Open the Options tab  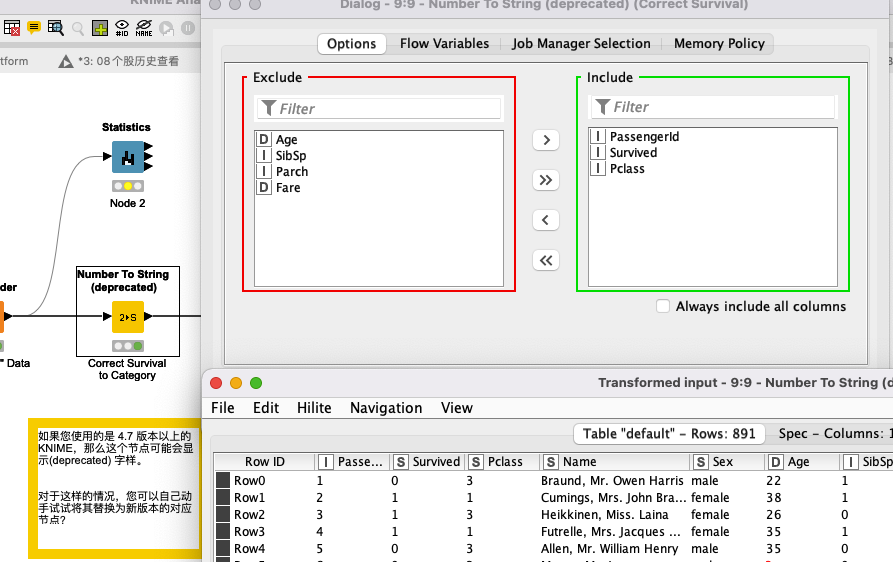(351, 44)
